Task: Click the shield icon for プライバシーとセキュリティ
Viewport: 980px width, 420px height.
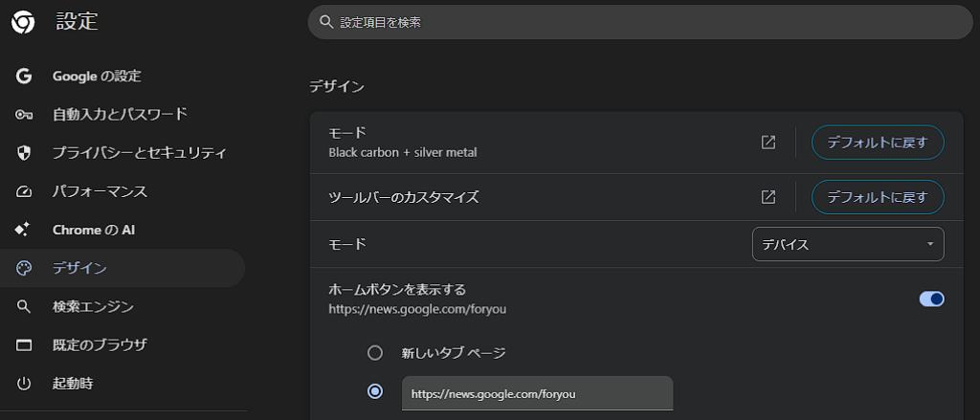Action: 24,153
